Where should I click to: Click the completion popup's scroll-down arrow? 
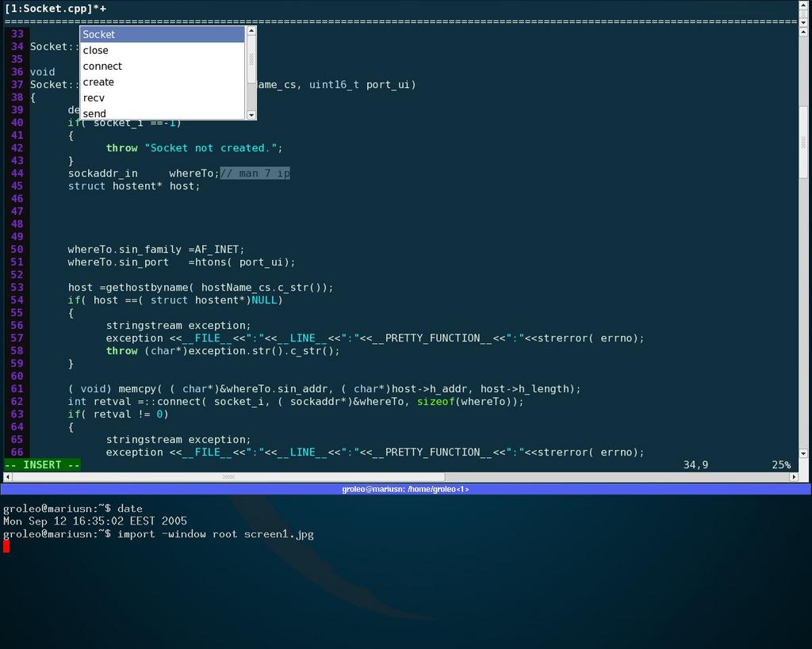coord(251,115)
